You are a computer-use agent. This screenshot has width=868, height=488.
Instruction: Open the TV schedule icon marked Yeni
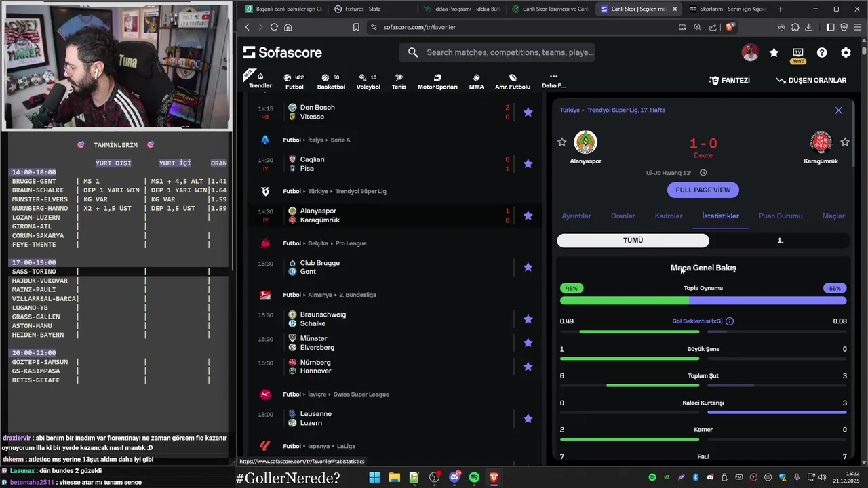click(x=797, y=54)
